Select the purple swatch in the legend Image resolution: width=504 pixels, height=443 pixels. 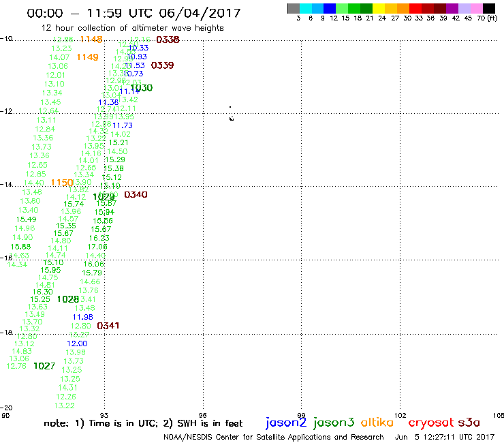coord(452,8)
